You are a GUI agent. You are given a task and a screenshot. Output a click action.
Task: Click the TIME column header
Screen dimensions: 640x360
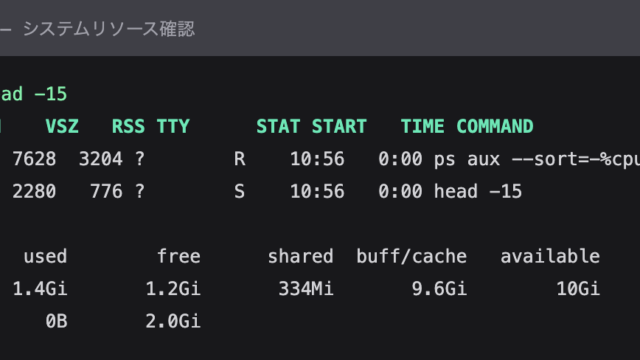(422, 126)
